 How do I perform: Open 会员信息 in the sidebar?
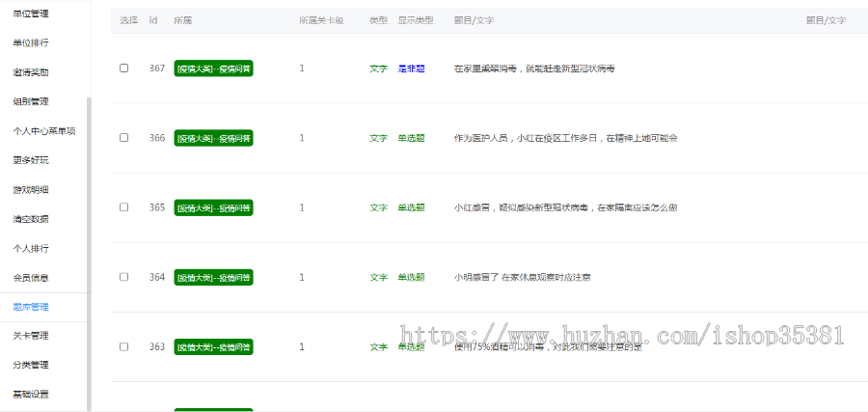31,278
